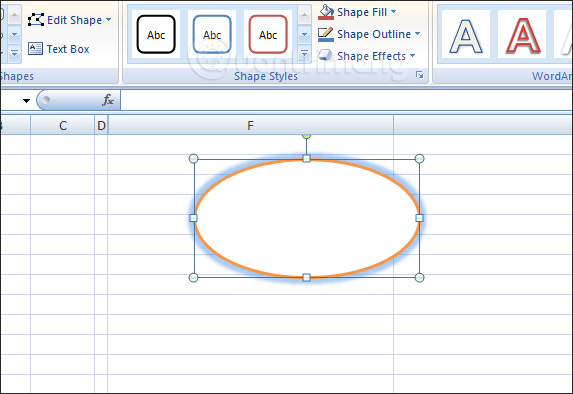Expand the Shape Styles gallery More button
573x394 pixels.
click(x=304, y=54)
